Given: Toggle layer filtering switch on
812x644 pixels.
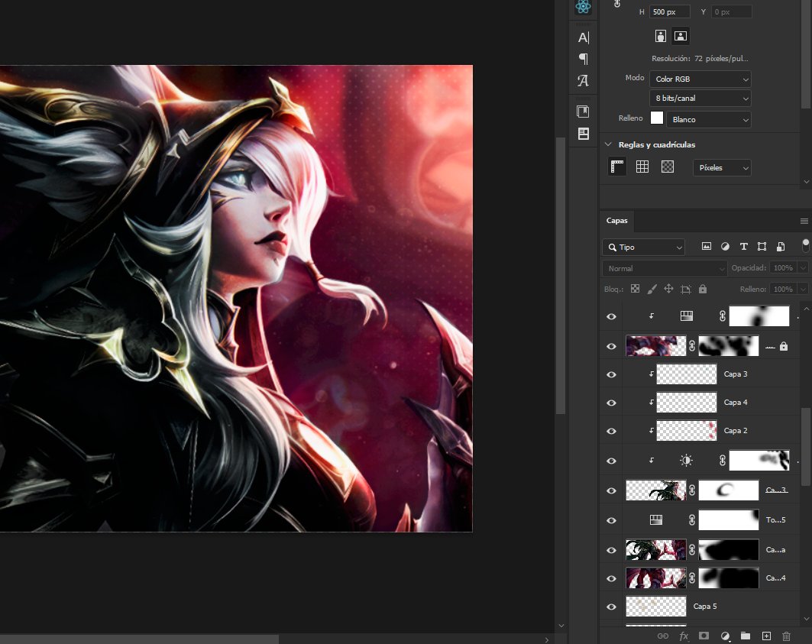Looking at the screenshot, I should click(x=805, y=244).
